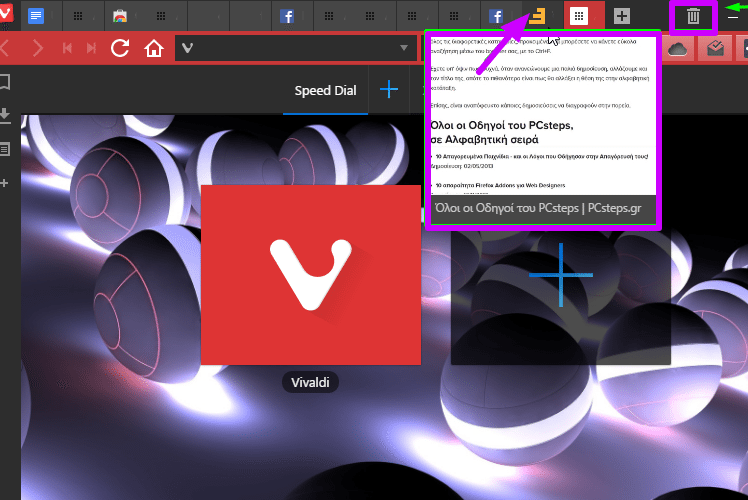
Task: Click inside the address bar field
Action: point(296,48)
